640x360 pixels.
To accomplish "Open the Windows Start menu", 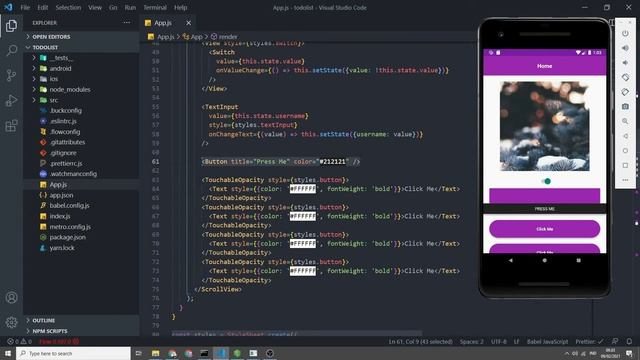I will (x=8, y=353).
